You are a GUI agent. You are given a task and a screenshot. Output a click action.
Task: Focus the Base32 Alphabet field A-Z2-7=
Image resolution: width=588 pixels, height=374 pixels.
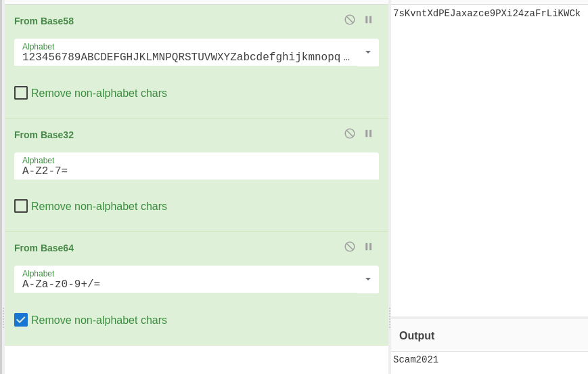189,171
